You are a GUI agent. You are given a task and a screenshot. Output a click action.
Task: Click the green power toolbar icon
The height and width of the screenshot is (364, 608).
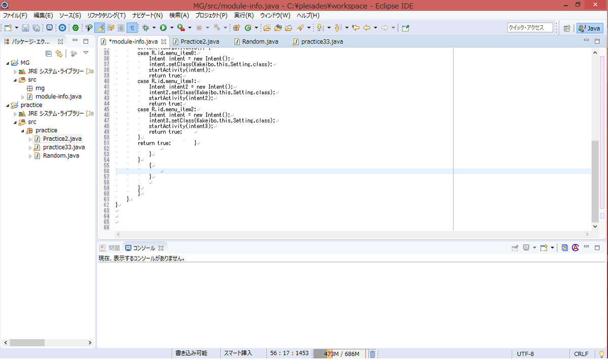[75, 28]
